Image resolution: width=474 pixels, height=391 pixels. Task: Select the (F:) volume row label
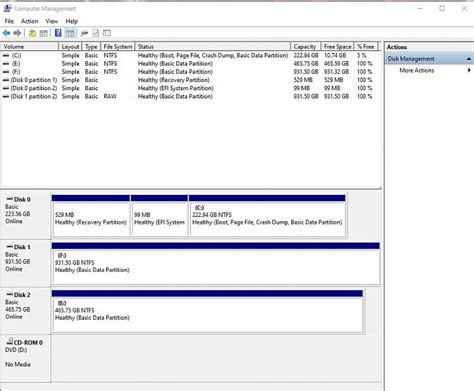tap(16, 72)
